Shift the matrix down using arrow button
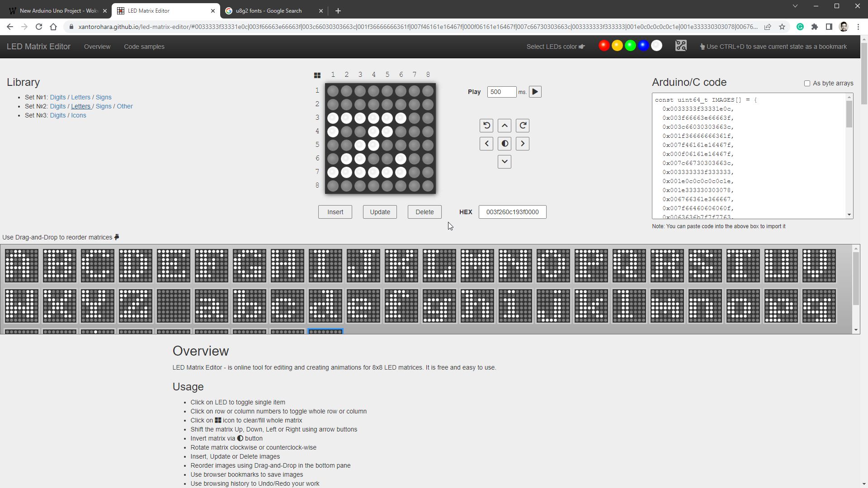 pos(505,161)
